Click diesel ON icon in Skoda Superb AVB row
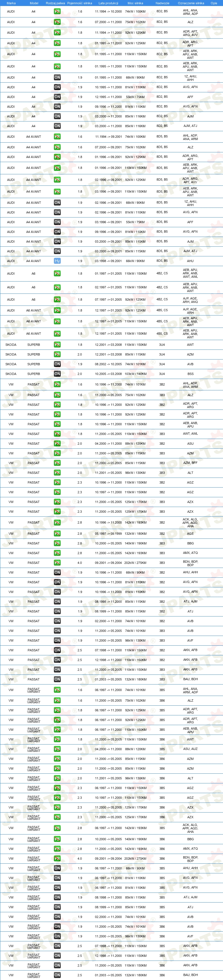The width and height of the screenshot is (223, 980). [x=57, y=364]
